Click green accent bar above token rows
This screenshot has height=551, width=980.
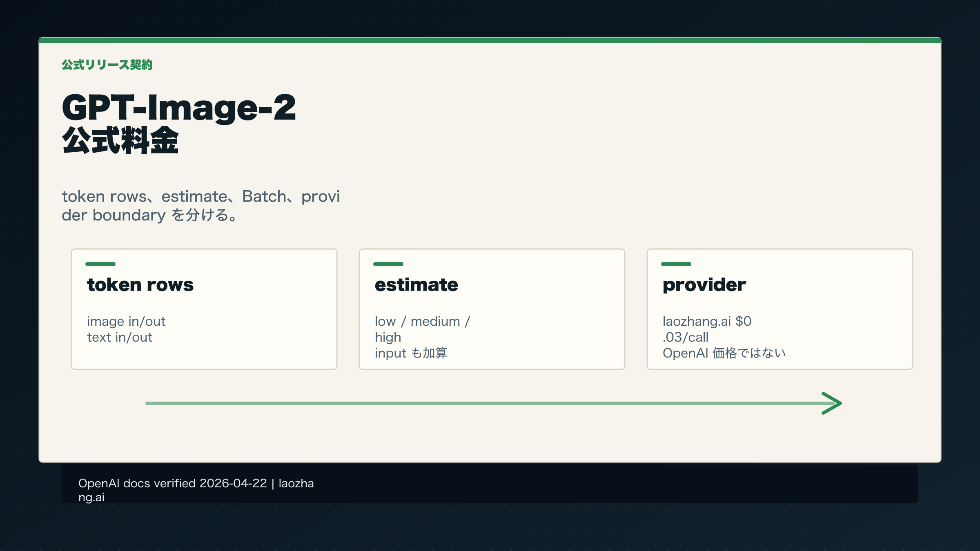[100, 264]
